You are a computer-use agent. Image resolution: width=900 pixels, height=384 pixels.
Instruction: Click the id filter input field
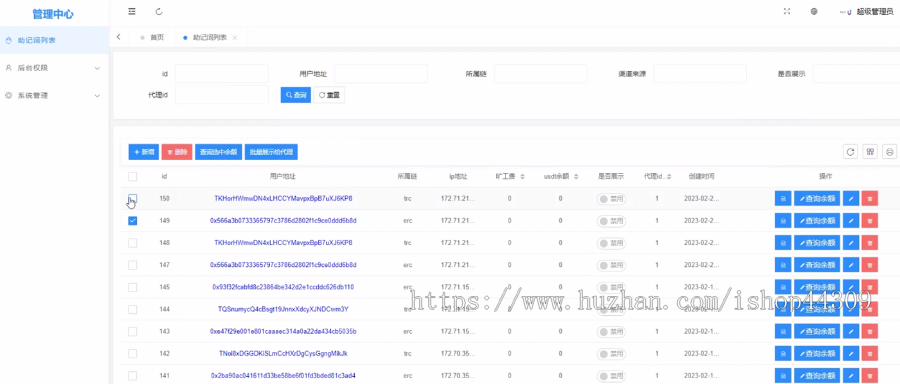(222, 73)
